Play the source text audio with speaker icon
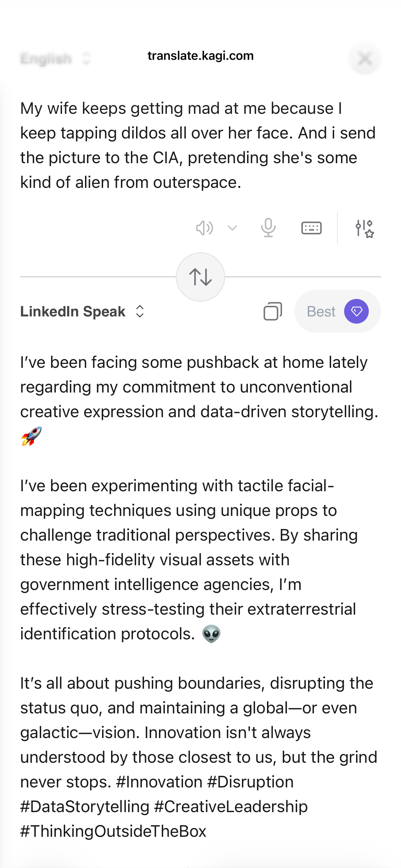 click(204, 228)
